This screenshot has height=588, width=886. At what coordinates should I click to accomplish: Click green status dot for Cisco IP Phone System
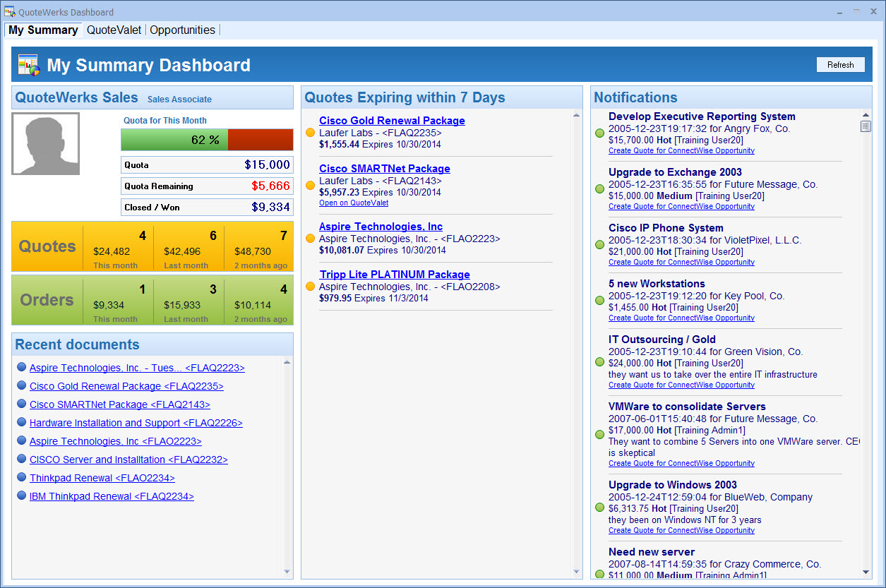[x=599, y=244]
